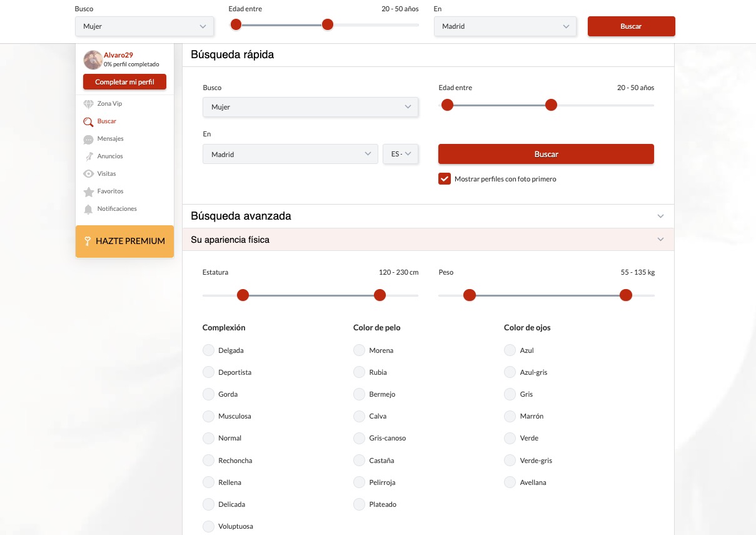This screenshot has width=756, height=535.
Task: Open Notificaciones in sidebar menu
Action: pos(117,209)
